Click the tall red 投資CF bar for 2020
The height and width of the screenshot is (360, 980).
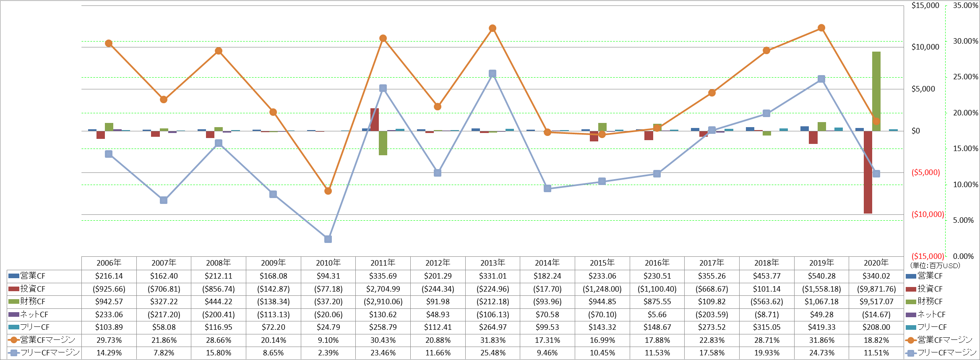pyautogui.click(x=868, y=172)
